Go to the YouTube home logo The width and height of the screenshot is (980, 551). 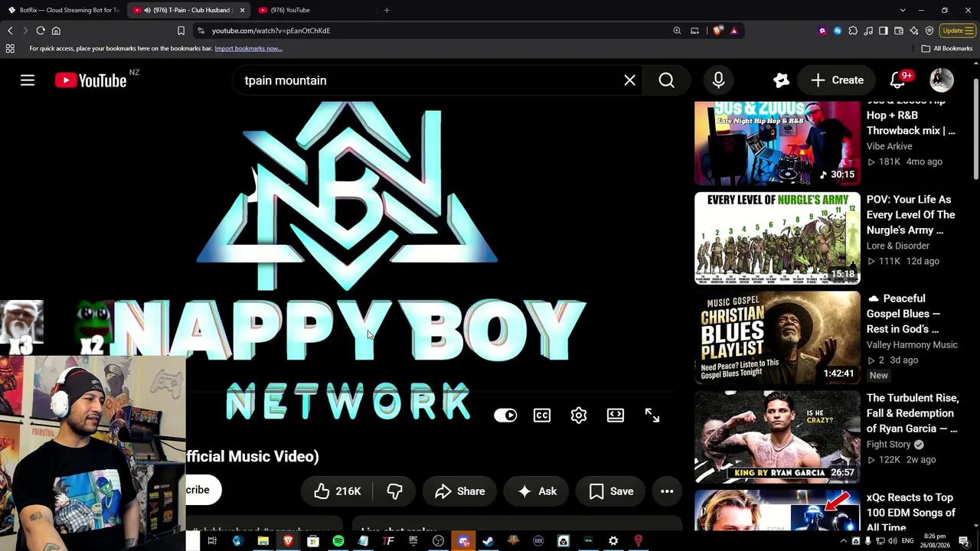[x=91, y=80]
